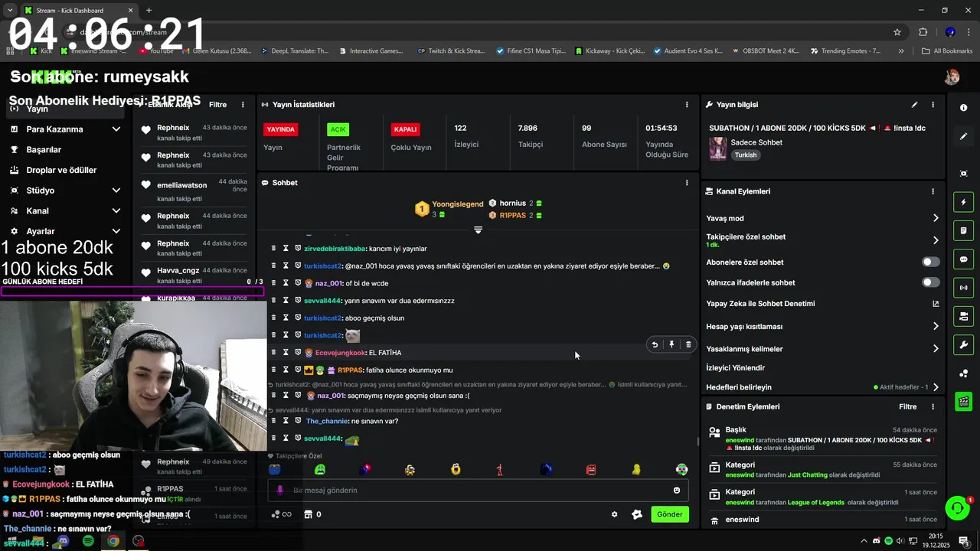Click ban shield icon on sevval444 'yarın sınavım' message
Image resolution: width=980 pixels, height=551 pixels.
pos(298,301)
